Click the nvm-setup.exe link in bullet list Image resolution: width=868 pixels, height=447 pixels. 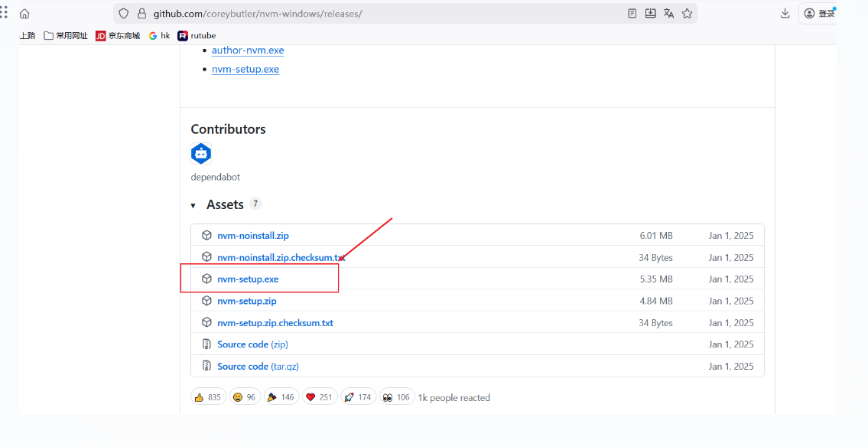[x=245, y=69]
